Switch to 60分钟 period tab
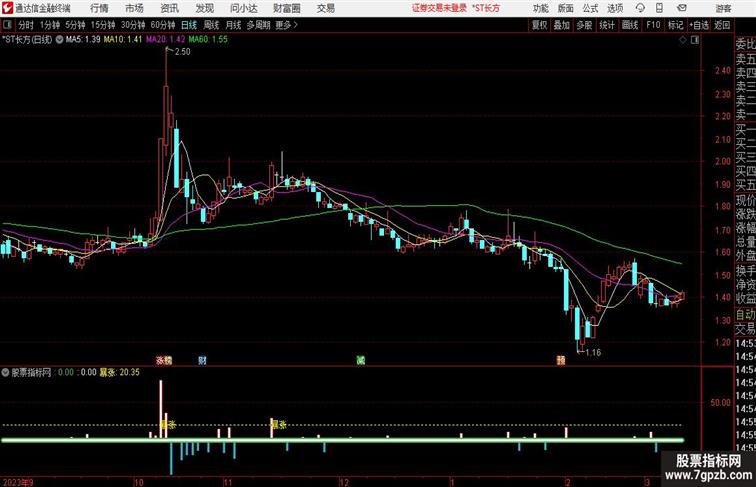 click(163, 25)
